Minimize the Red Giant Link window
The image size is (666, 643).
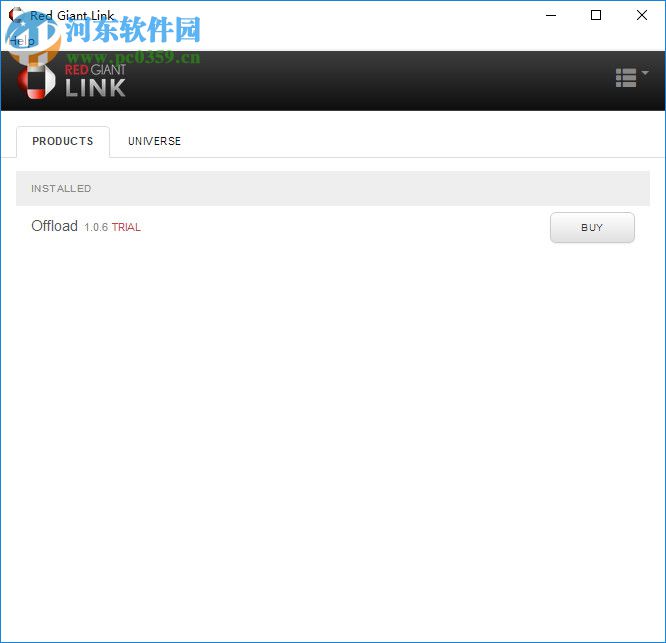click(551, 15)
